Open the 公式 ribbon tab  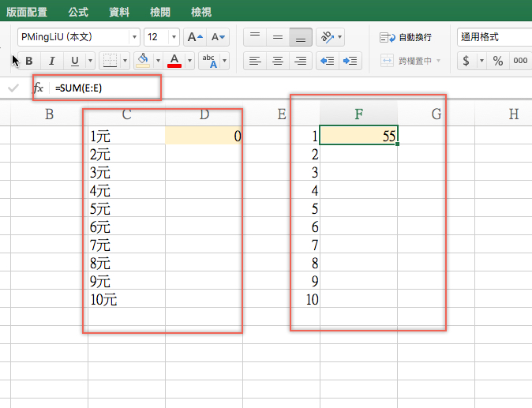click(x=78, y=12)
